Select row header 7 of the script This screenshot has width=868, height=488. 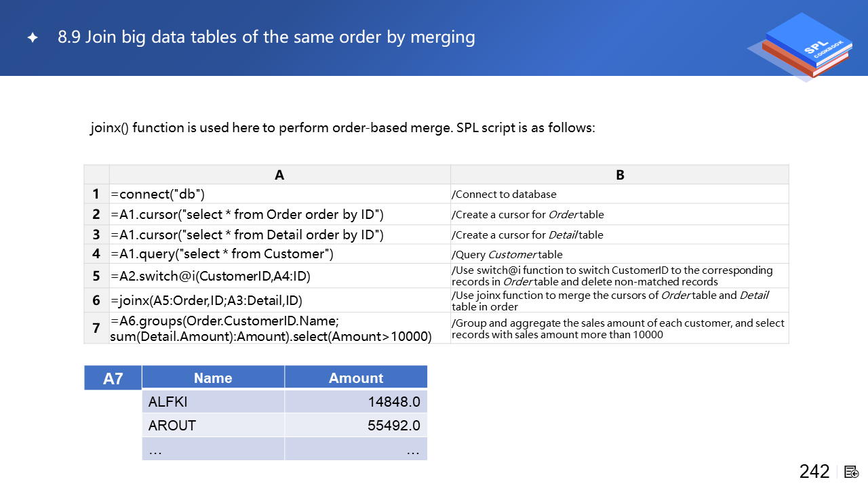(96, 329)
